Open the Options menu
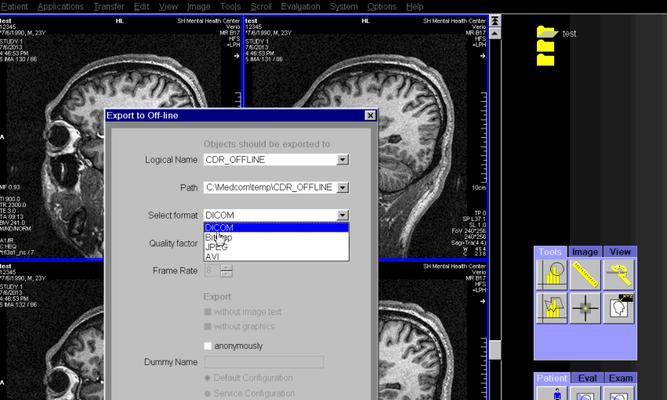 point(382,7)
